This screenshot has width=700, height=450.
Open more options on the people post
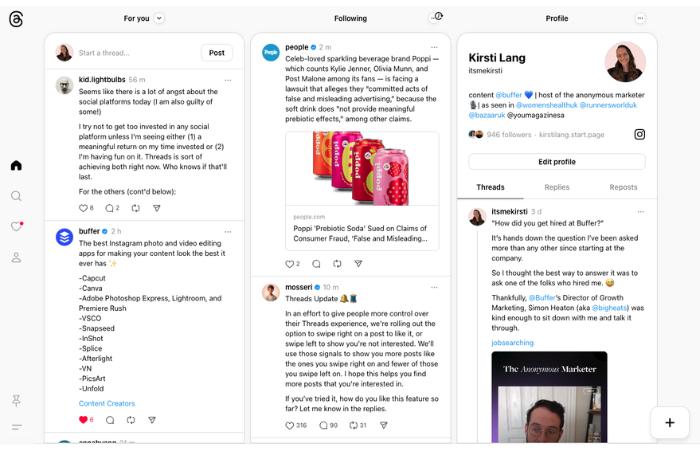click(x=433, y=47)
